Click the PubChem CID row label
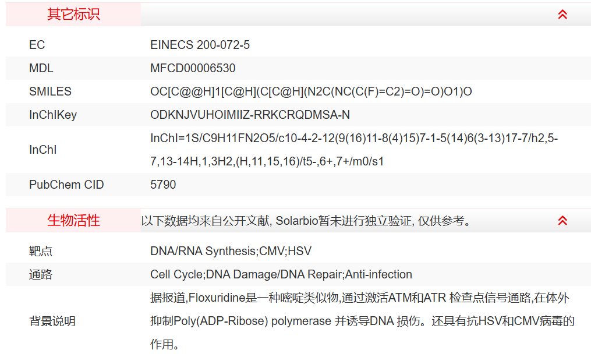 [66, 185]
